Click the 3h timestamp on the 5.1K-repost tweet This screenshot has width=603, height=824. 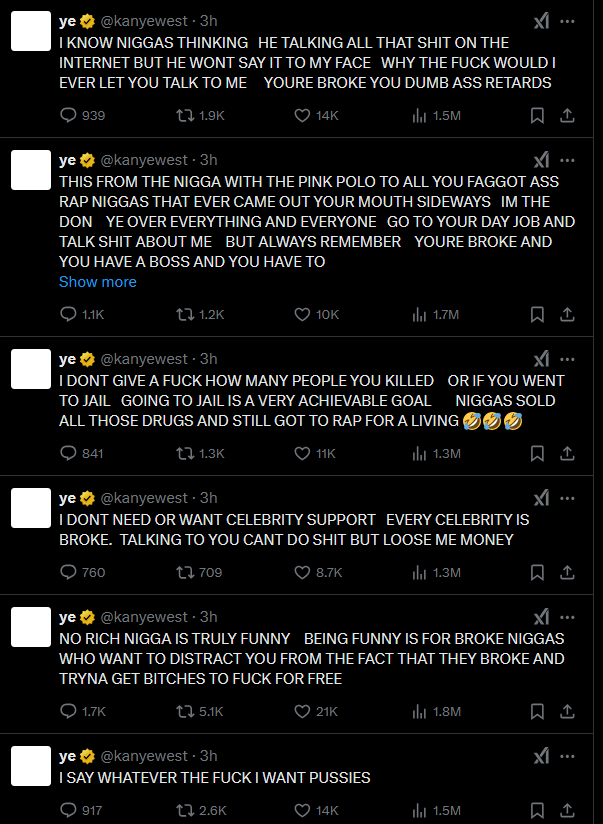click(x=208, y=617)
